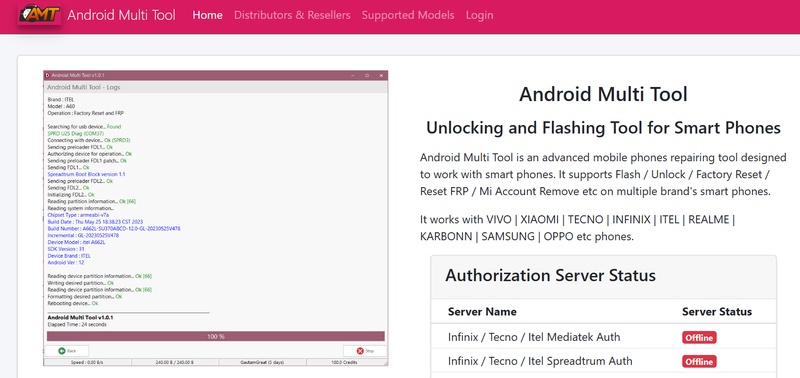This screenshot has height=378, width=800.
Task: Click the AMT logo icon
Action: [39, 14]
